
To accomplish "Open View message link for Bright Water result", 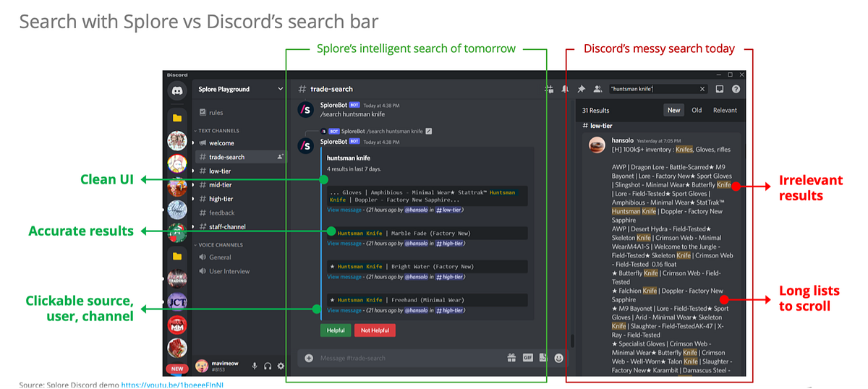I will tap(344, 277).
